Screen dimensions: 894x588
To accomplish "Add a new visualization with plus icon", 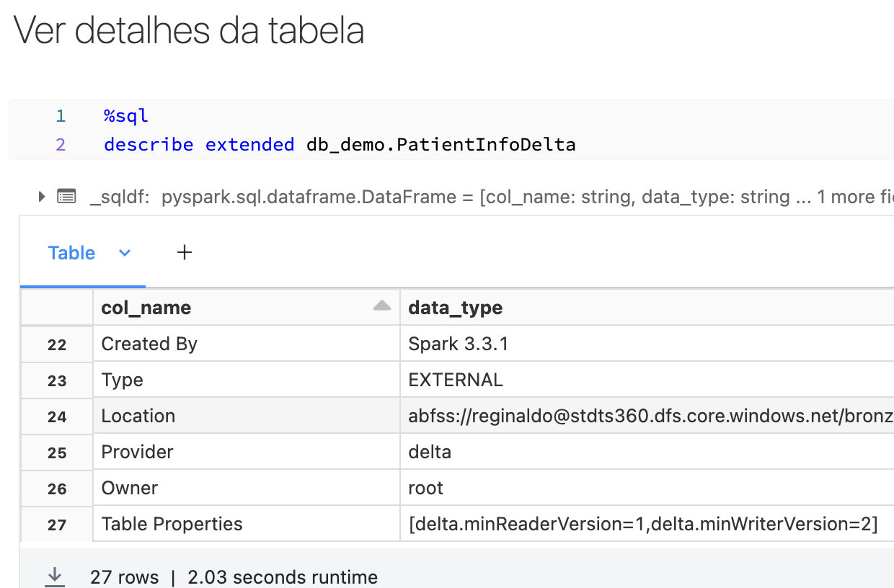I will (185, 252).
